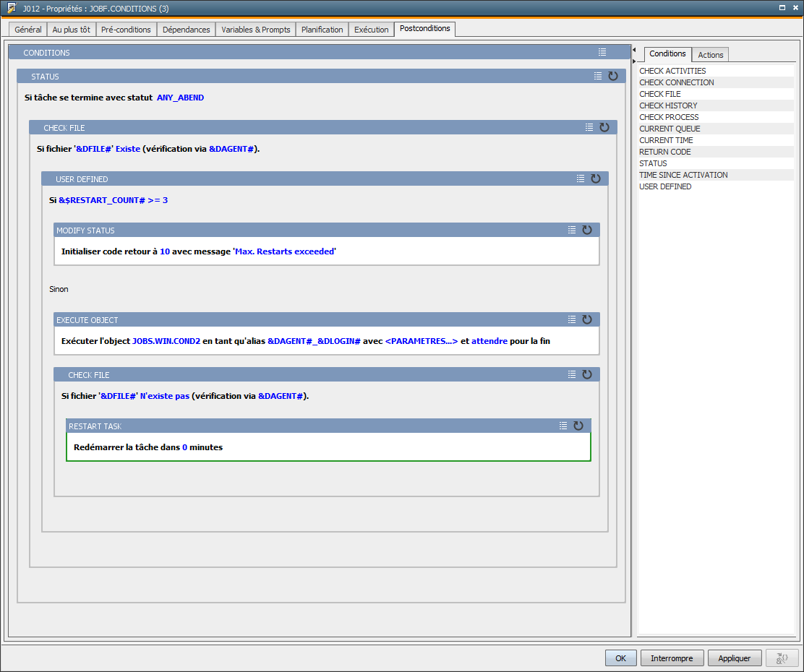Open the Au plus tôt tab
Screen dimensions: 804x672
[72, 30]
